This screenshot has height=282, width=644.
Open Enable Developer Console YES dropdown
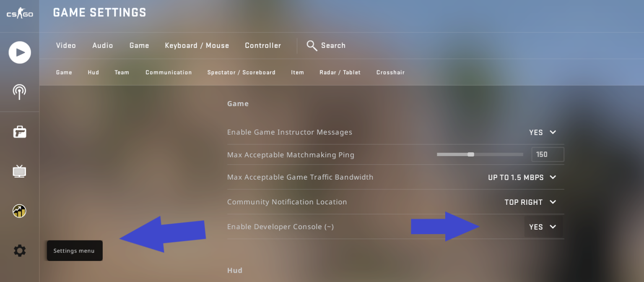click(543, 227)
